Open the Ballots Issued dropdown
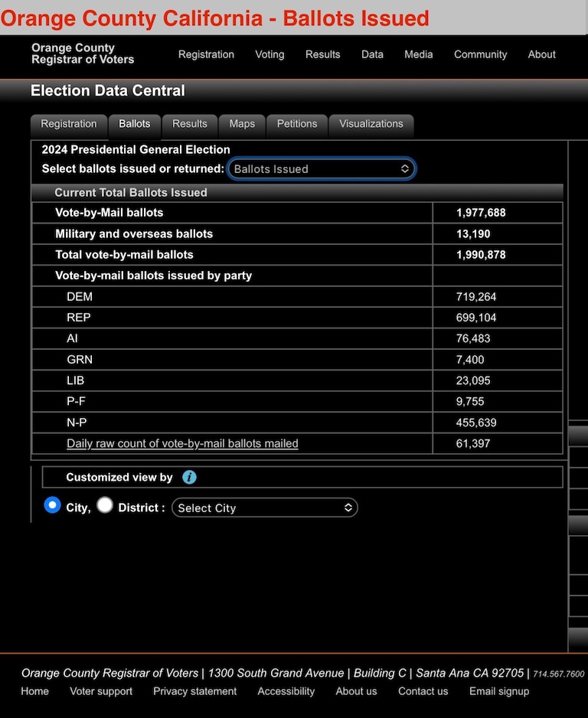 (322, 169)
